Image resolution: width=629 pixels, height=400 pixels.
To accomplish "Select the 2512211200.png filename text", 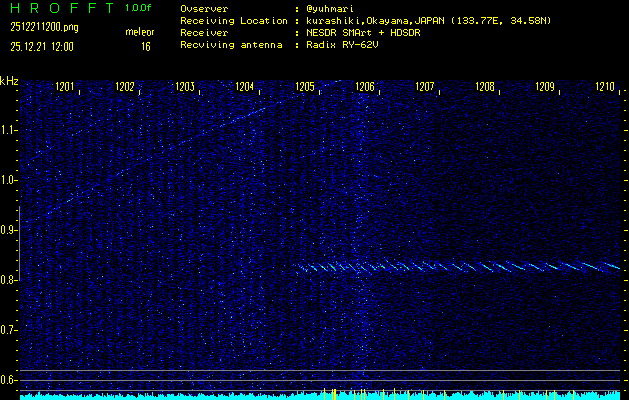I will (x=44, y=27).
